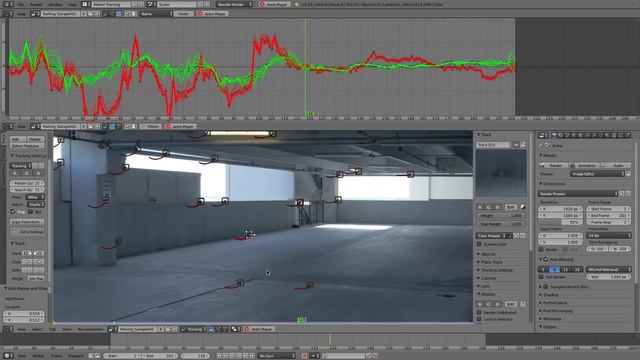The width and height of the screenshot is (640, 360).
Task: Expand the Shading panel
Action: (x=550, y=295)
